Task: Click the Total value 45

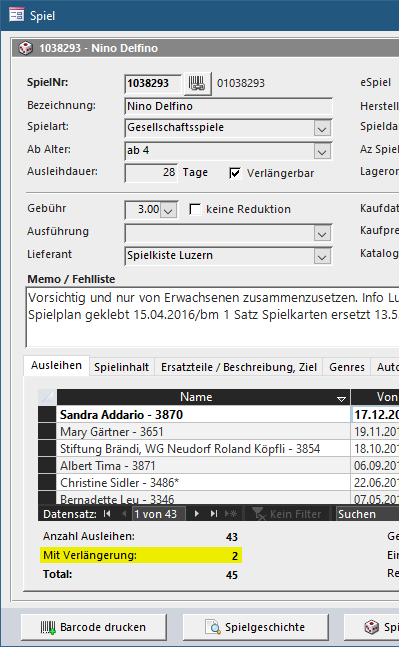Action: tap(231, 575)
